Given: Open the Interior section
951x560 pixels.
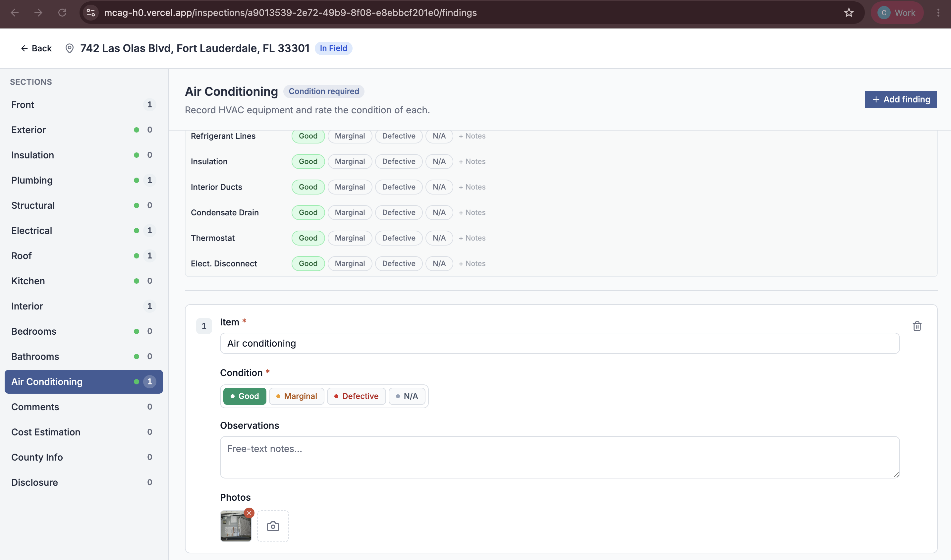Looking at the screenshot, I should 84,306.
